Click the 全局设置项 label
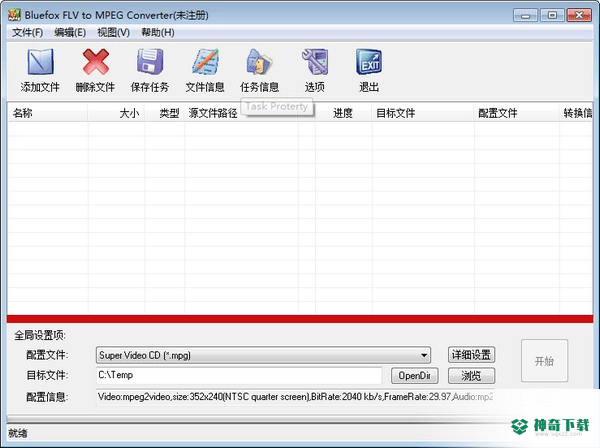Viewport: 600px width, 448px height. [x=40, y=336]
